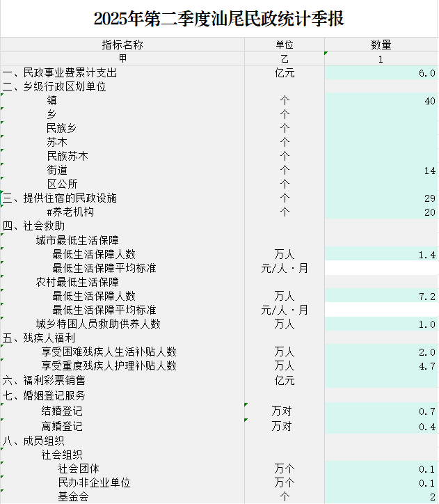Click the 甲 cell under 指标名称
Viewport: 439px width, 504px height.
click(x=122, y=58)
